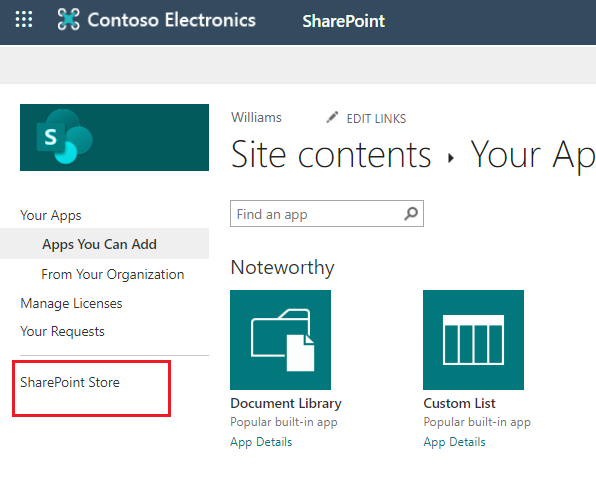Screen dimensions: 596x485
Task: Click the Site contents breadcrumb
Action: tap(331, 154)
